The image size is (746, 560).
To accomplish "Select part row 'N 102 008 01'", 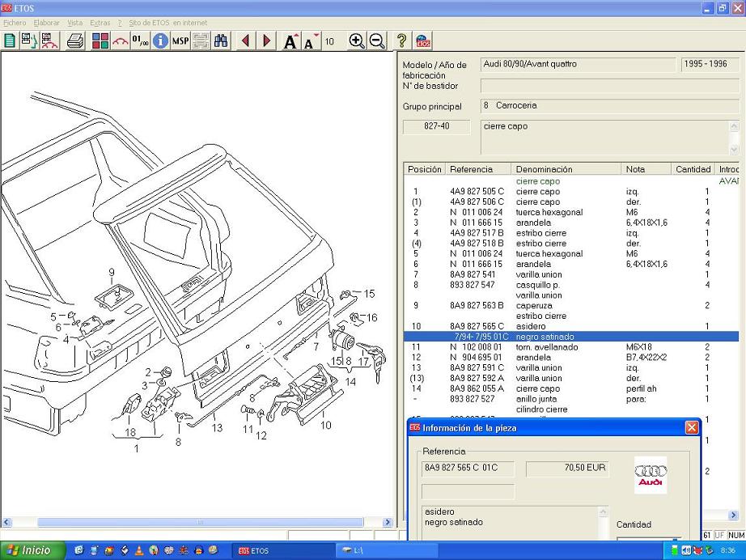I will tap(571, 347).
